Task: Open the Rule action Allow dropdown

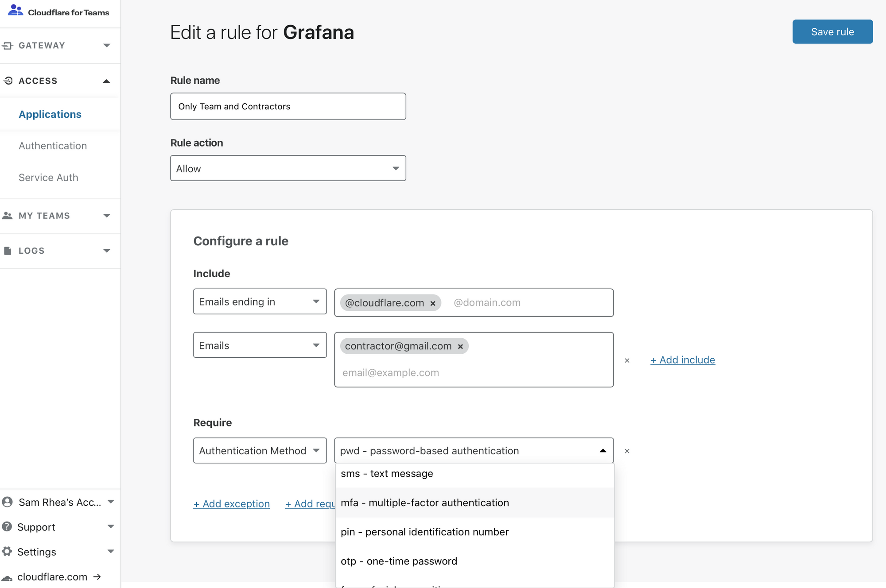Action: coord(288,168)
